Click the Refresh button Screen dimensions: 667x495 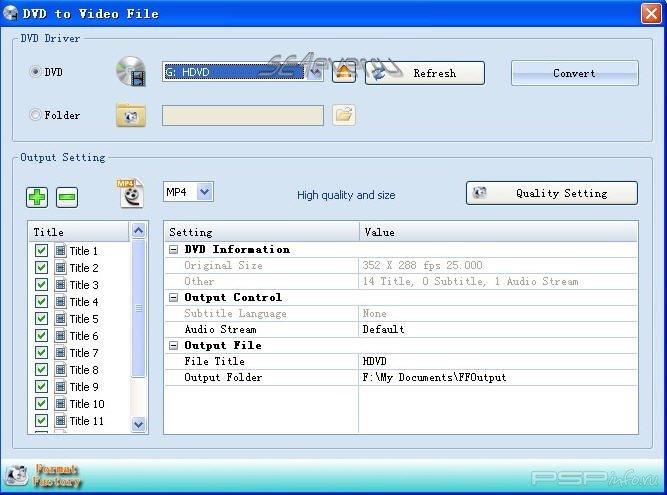(x=424, y=73)
